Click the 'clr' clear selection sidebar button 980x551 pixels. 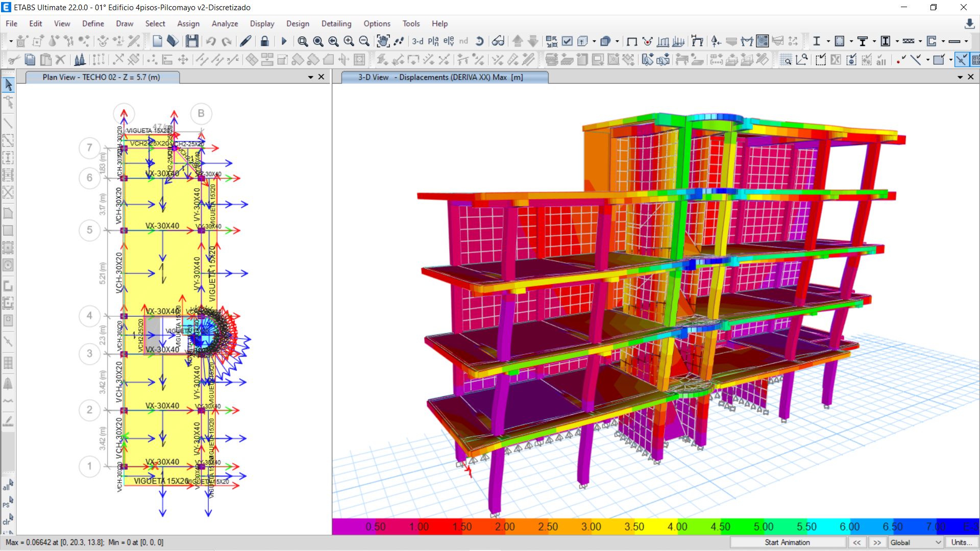click(8, 519)
